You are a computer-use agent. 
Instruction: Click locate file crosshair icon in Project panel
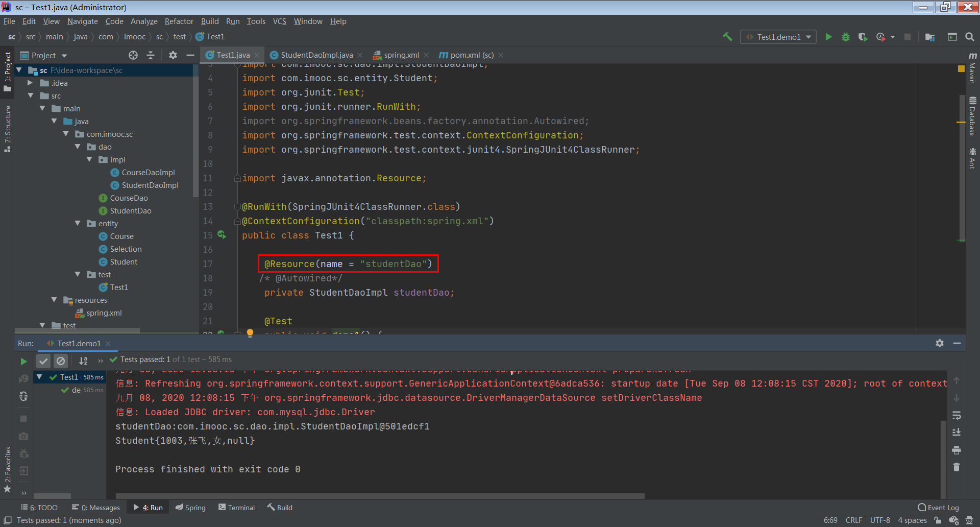tap(133, 55)
